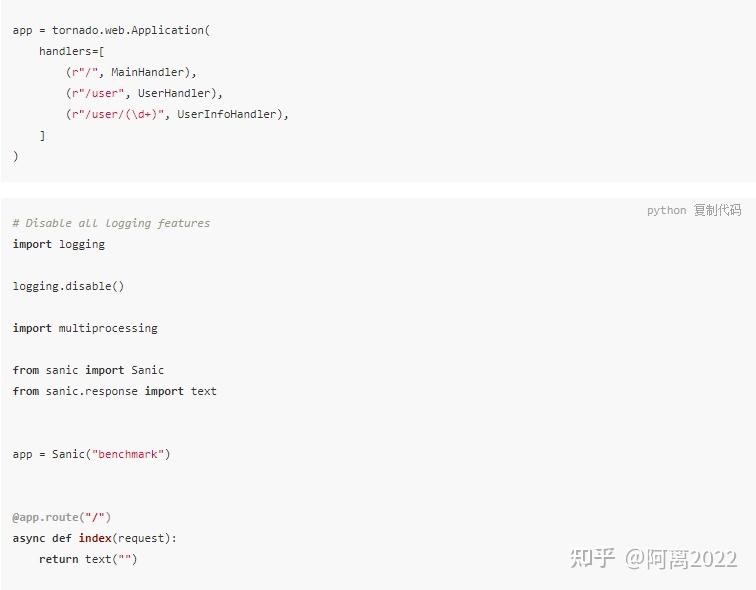Click the import logging line
Image resolution: width=756 pixels, height=590 pixels.
coord(59,244)
